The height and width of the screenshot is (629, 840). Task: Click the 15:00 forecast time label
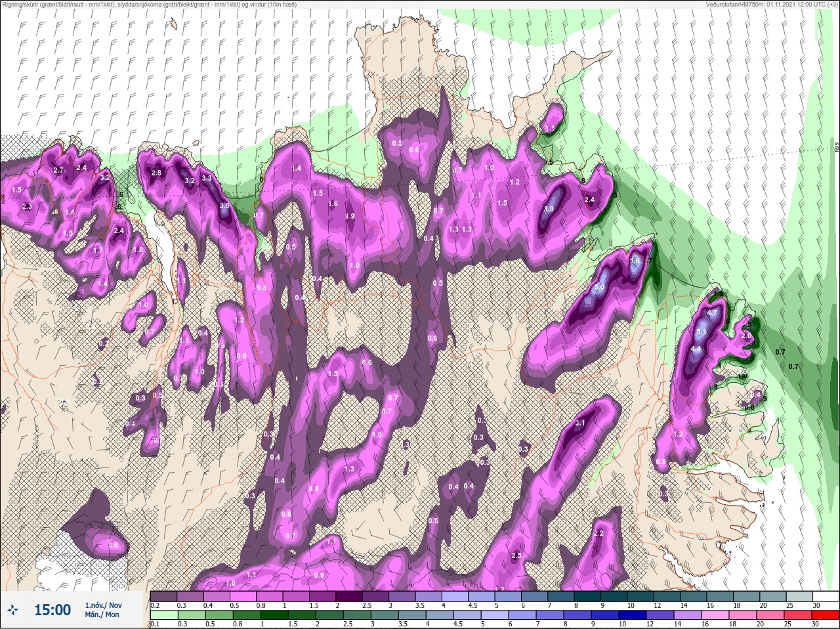point(52,610)
